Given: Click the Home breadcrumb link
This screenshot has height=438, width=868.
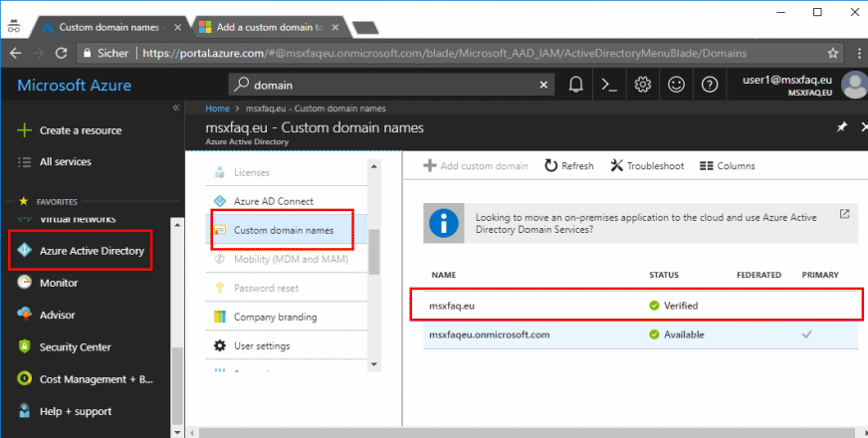Looking at the screenshot, I should 217,109.
